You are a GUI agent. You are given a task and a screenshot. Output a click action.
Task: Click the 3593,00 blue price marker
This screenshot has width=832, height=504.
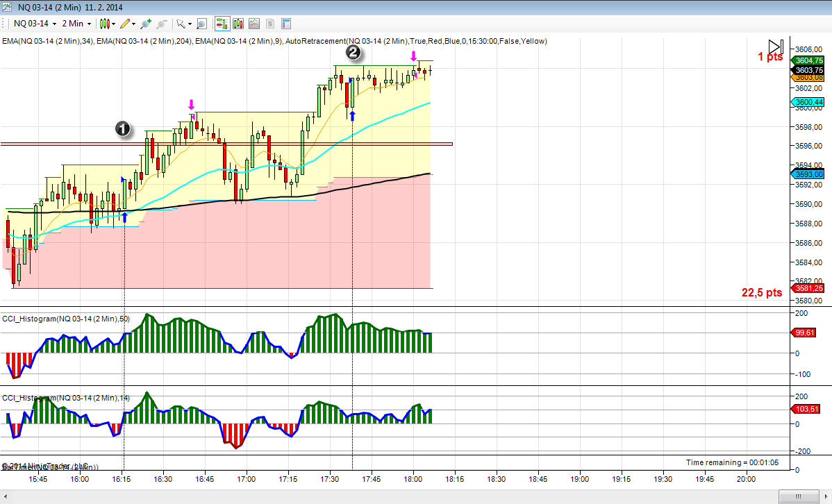[x=808, y=174]
